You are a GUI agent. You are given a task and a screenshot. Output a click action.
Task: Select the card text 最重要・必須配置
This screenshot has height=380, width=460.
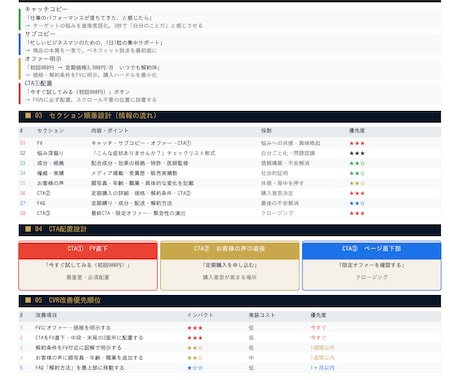coord(88,277)
